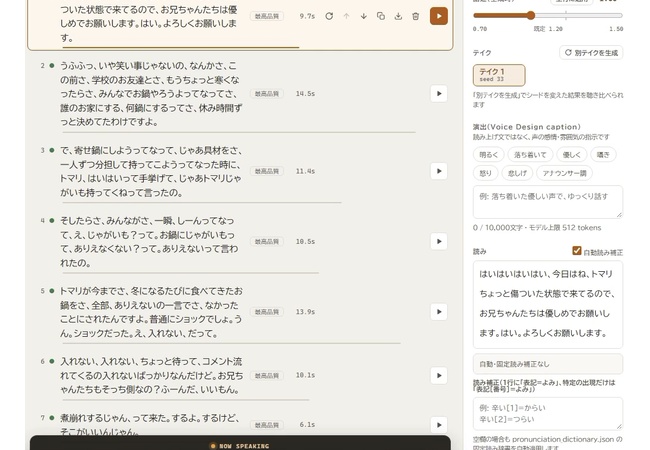Click the 最高品質 badge on segment 4
650x450 pixels.
coord(267,242)
